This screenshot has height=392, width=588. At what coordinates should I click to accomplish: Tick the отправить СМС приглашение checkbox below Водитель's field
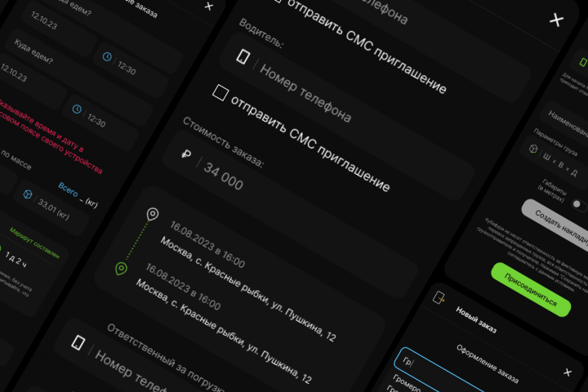tap(220, 92)
